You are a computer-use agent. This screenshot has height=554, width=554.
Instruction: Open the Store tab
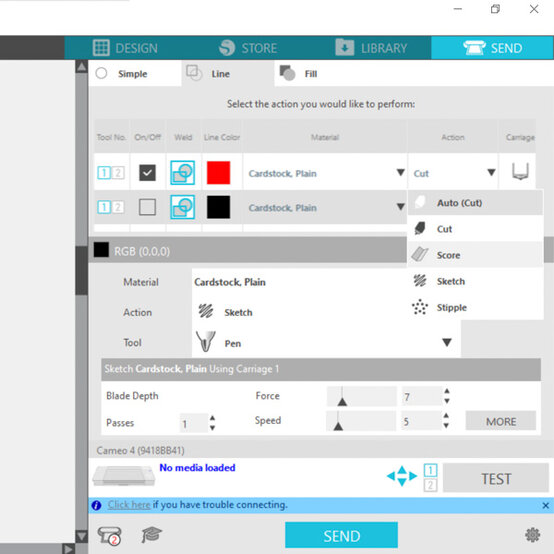[x=247, y=48]
